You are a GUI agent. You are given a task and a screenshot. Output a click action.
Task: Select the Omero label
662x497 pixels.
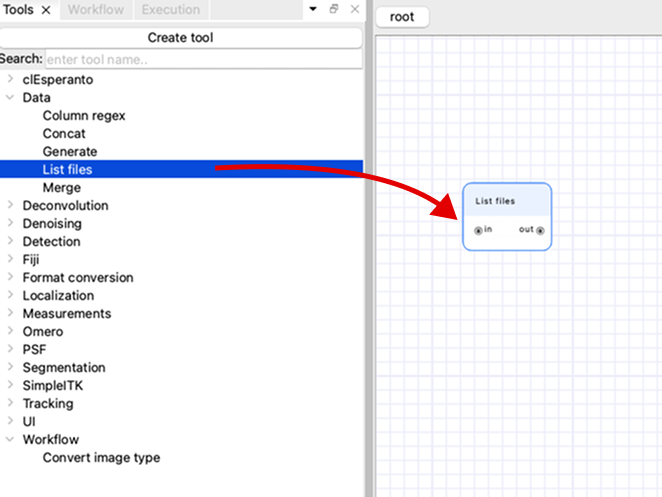[43, 331]
